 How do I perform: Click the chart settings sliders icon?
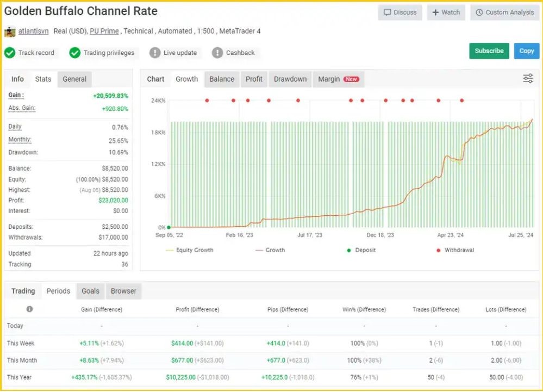tap(528, 79)
